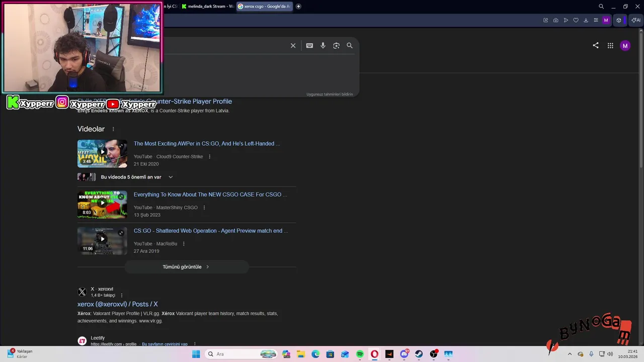Viewport: 644px width, 362px height.
Task: Open Opera easy setup menu icon
Action: click(596, 20)
